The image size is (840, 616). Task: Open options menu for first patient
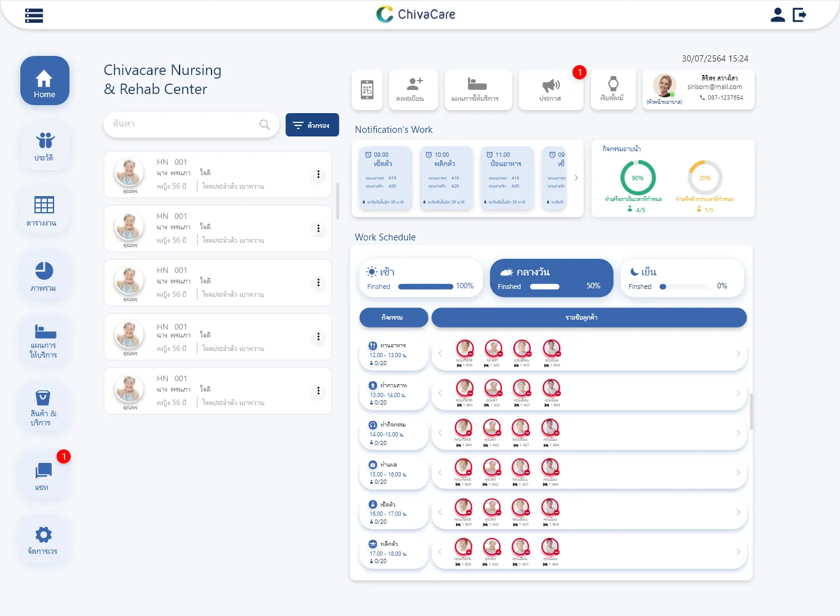click(x=318, y=175)
